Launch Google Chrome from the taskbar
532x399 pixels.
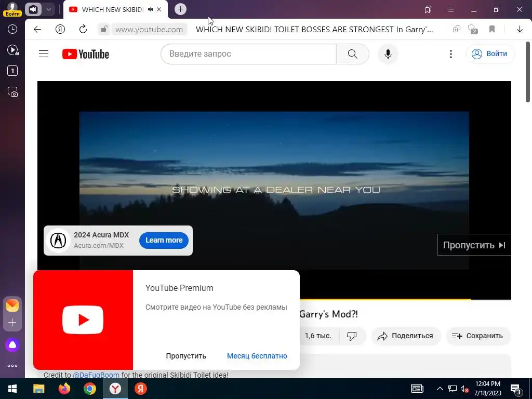pos(89,389)
